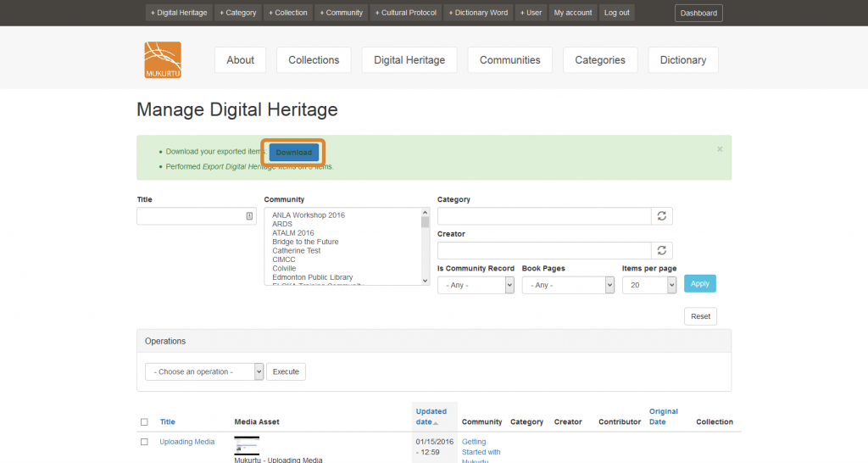Click the Mukurtu logo
This screenshot has height=463, width=868.
pyautogui.click(x=163, y=60)
